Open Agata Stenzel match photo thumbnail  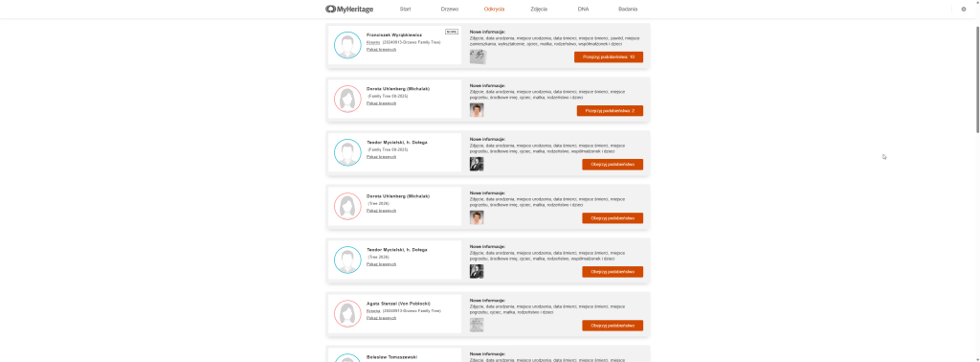(x=477, y=325)
